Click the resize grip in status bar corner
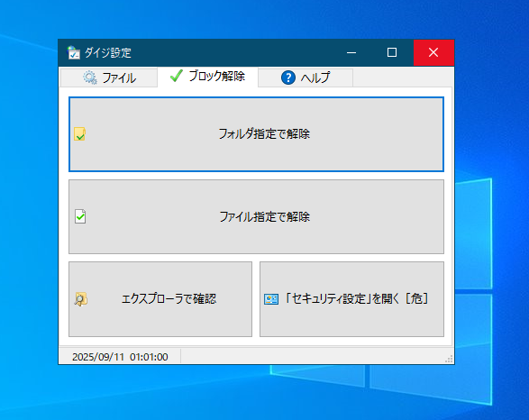 tap(449, 359)
